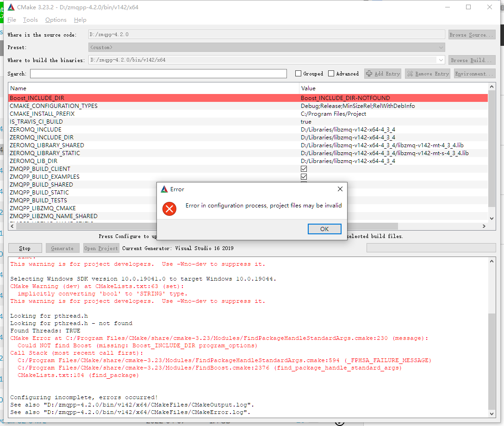
Task: Open the File menu
Action: point(12,20)
